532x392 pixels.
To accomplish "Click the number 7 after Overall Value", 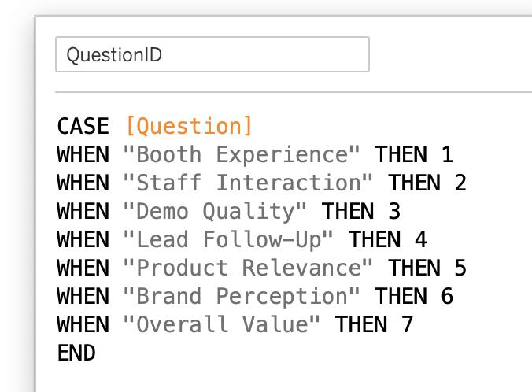I will pos(408,324).
